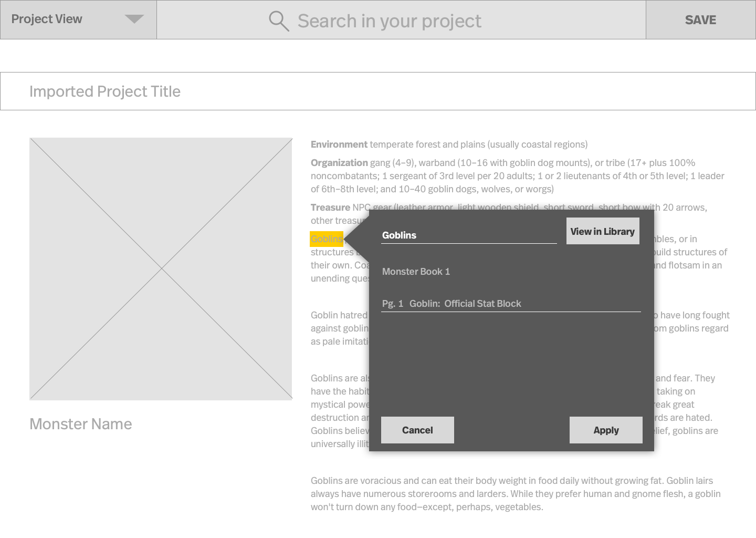
Task: Click the dropdown arrow beside Project View
Action: click(134, 19)
